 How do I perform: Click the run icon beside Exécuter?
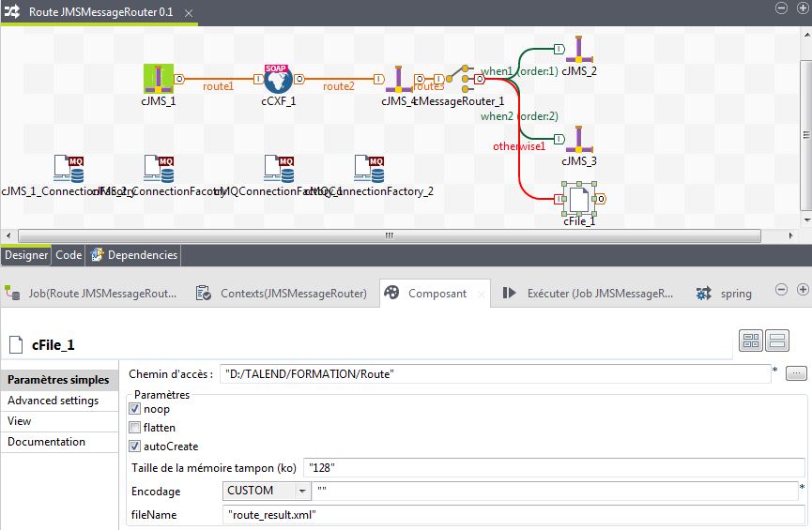click(x=510, y=293)
